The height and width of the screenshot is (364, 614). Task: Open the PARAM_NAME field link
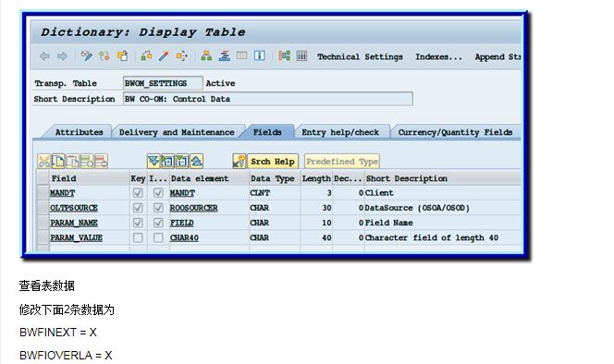pyautogui.click(x=74, y=223)
